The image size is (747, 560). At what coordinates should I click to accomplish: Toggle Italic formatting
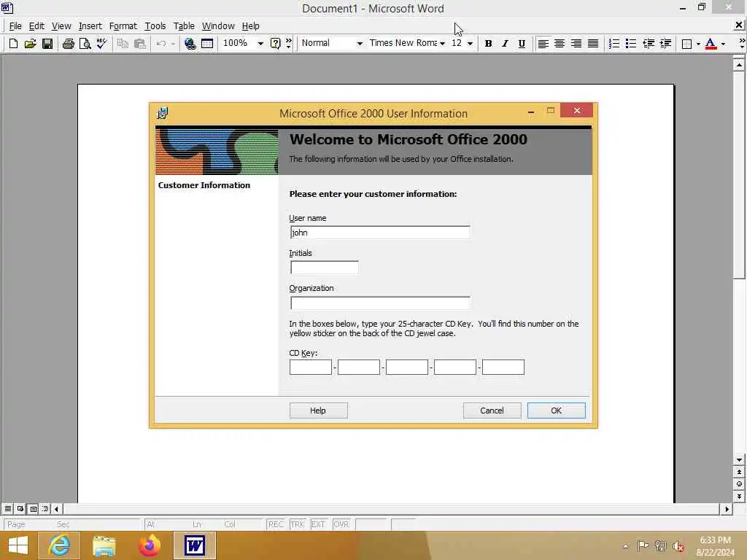[505, 44]
